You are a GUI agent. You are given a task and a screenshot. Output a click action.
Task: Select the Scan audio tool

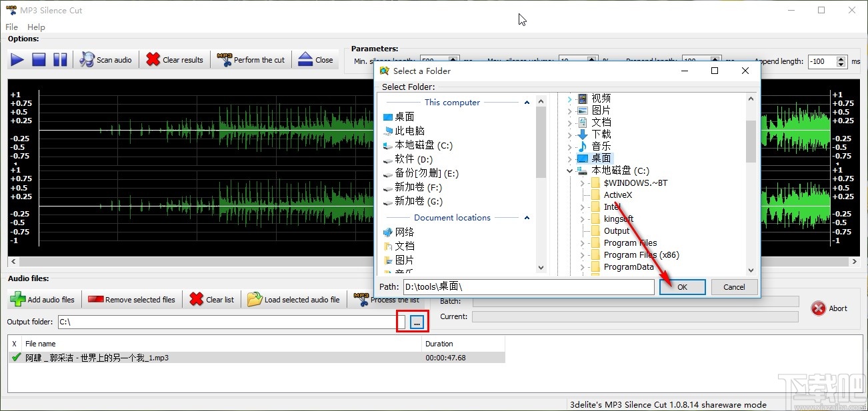[105, 59]
